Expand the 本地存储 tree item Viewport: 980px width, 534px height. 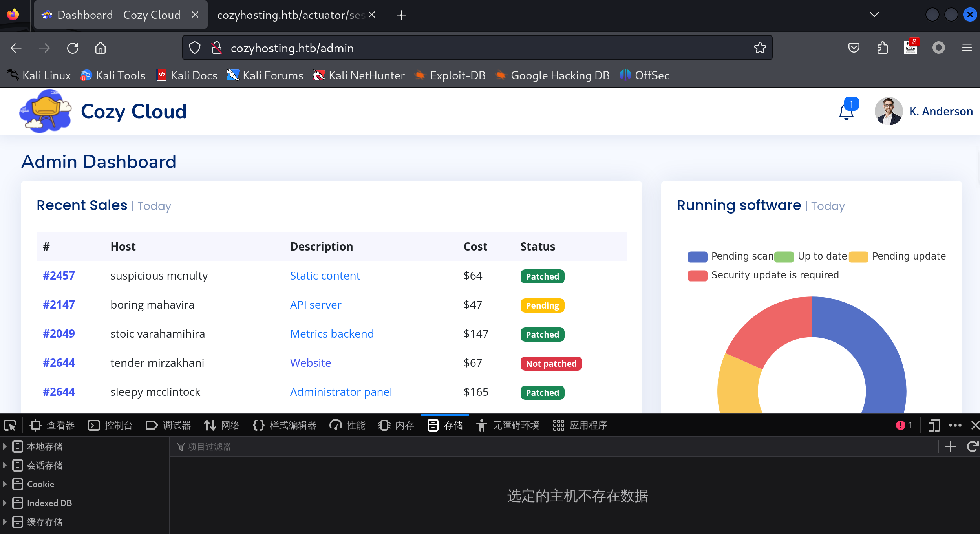tap(5, 447)
